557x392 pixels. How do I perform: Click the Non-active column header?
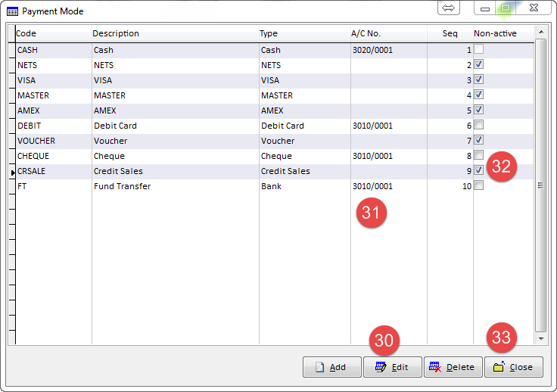pyautogui.click(x=503, y=33)
